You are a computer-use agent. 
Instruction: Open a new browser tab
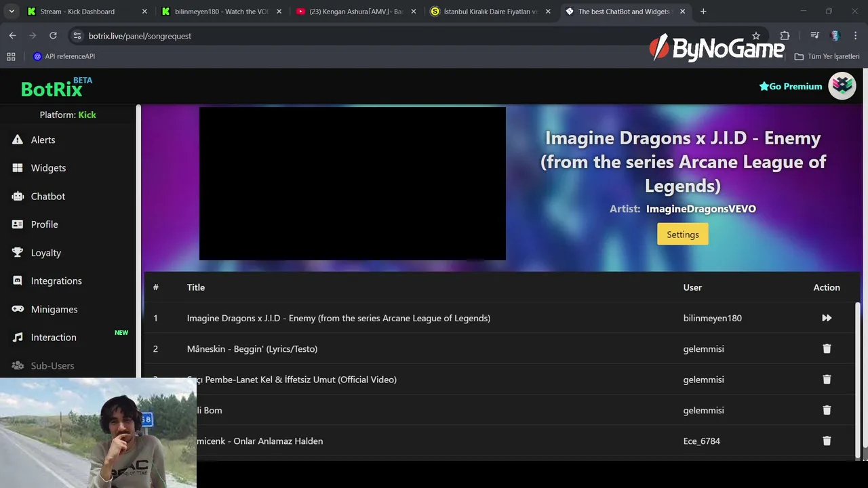click(x=703, y=12)
